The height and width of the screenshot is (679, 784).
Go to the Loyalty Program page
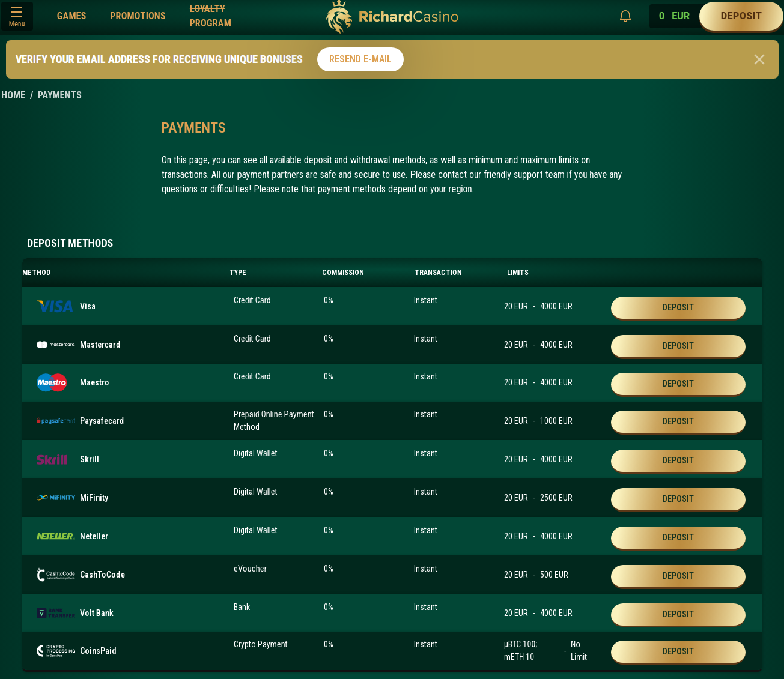(x=210, y=16)
